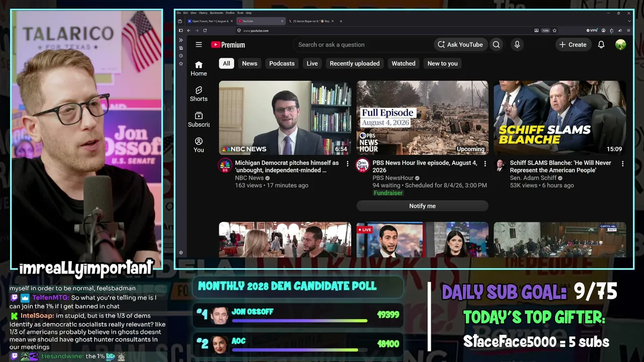
Task: Select the News filter chip
Action: (x=250, y=63)
